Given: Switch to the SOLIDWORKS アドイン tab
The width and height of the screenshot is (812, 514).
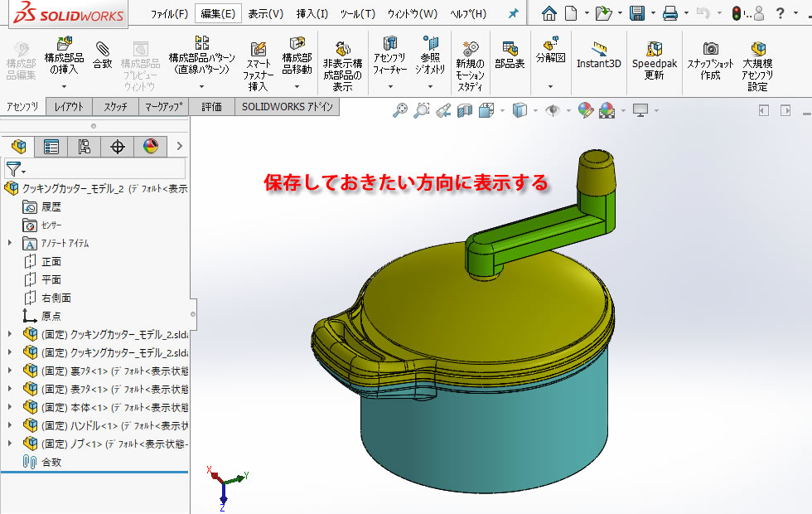Looking at the screenshot, I should coord(288,107).
